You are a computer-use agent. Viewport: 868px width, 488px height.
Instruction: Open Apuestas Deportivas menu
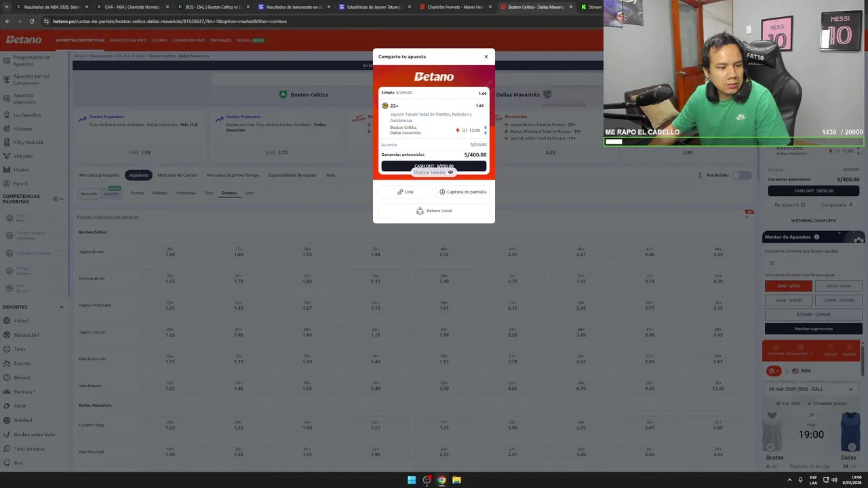pos(80,40)
